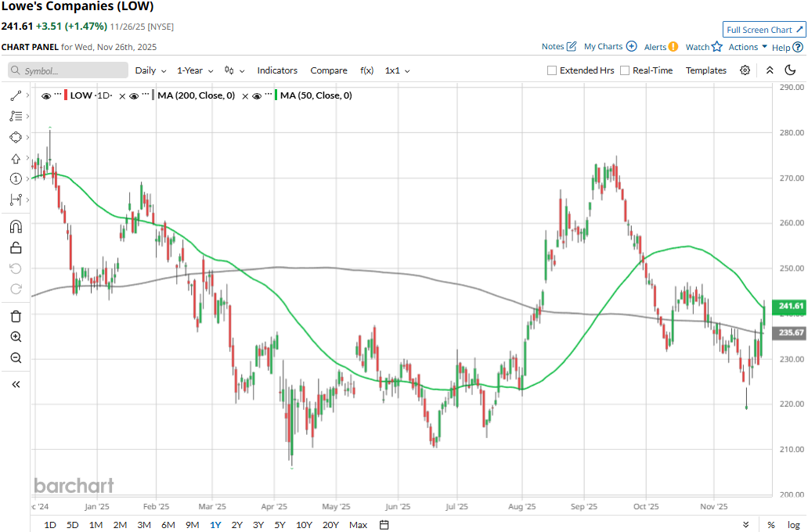
Task: Expand the Actions dropdown menu
Action: (748, 47)
